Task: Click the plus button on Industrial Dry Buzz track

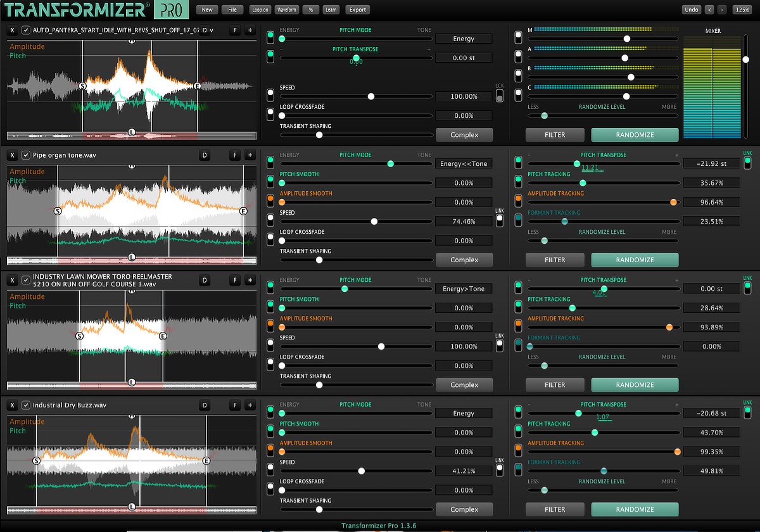Action: 250,405
